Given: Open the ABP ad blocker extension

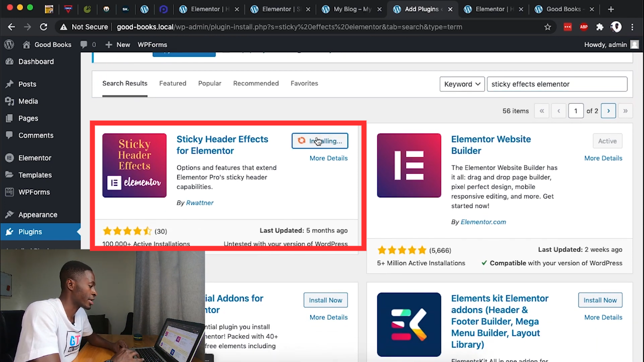Looking at the screenshot, I should point(584,27).
